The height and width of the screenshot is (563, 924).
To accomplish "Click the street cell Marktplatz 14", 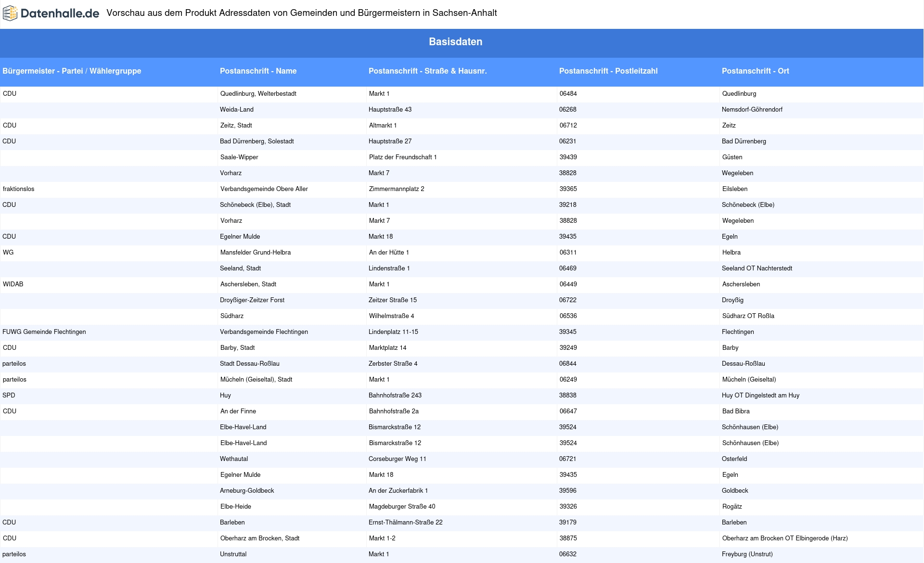I will [387, 348].
